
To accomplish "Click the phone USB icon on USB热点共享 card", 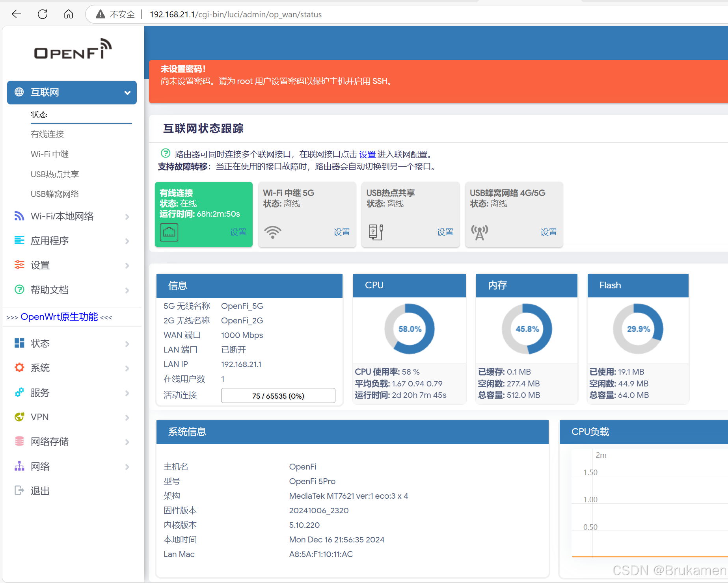I will pos(376,232).
